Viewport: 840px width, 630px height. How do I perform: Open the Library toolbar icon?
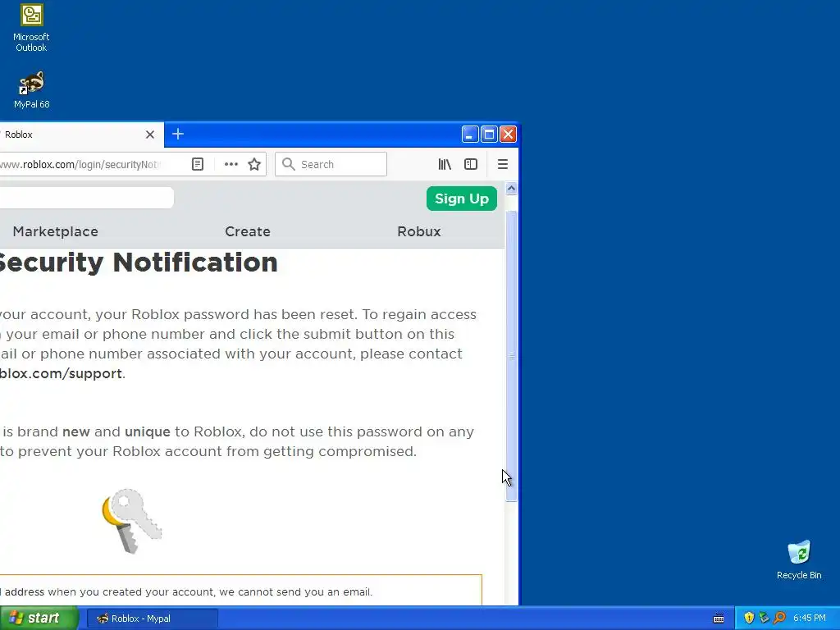[x=445, y=164]
